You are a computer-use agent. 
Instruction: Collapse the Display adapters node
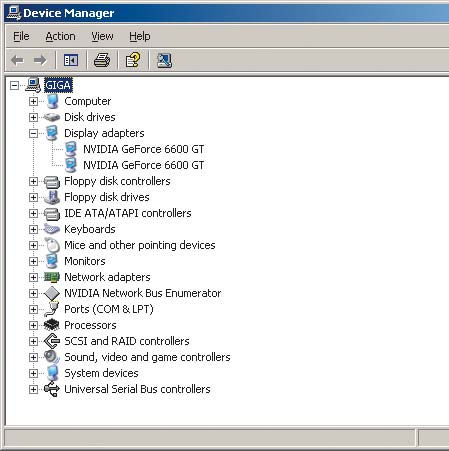[33, 134]
